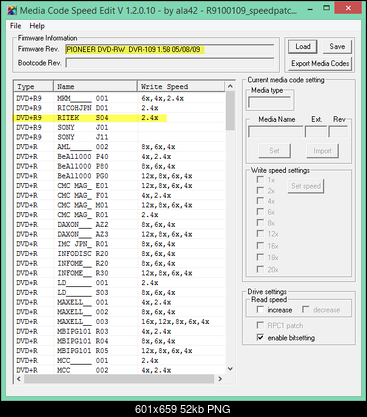The height and width of the screenshot is (417, 367).
Task: Click the Save button
Action: tap(337, 47)
